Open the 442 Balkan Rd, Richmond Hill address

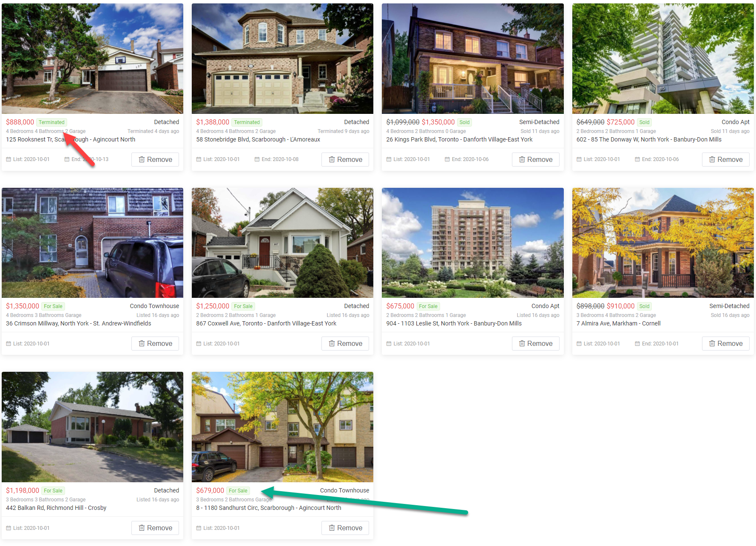click(x=56, y=508)
